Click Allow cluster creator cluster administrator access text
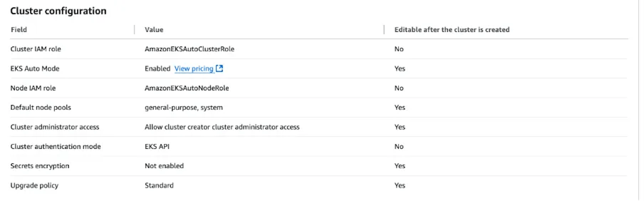 click(x=222, y=127)
